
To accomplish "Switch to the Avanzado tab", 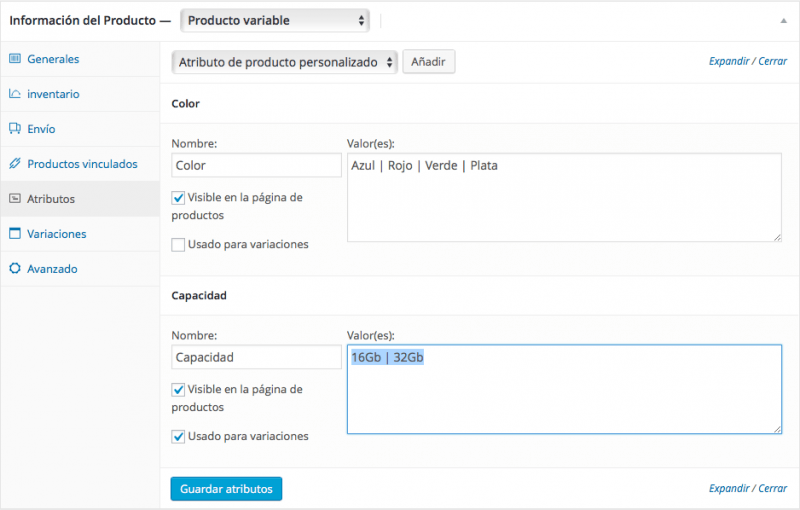I will click(80, 269).
